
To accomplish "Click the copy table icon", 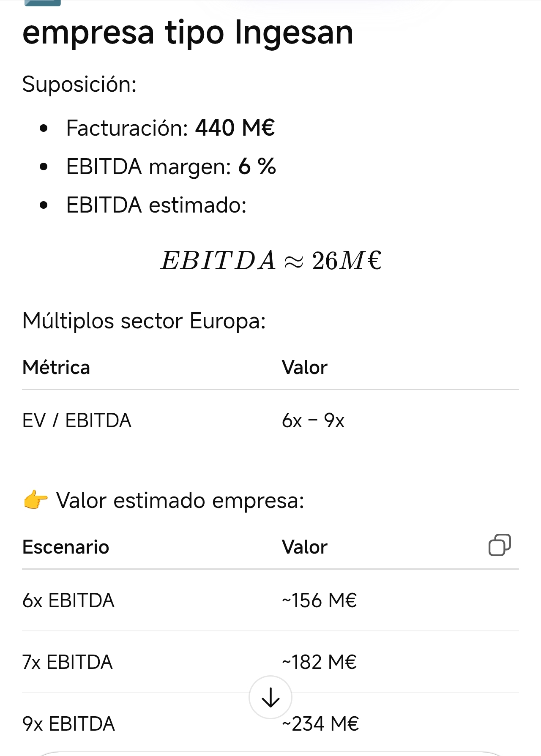I will pyautogui.click(x=499, y=545).
